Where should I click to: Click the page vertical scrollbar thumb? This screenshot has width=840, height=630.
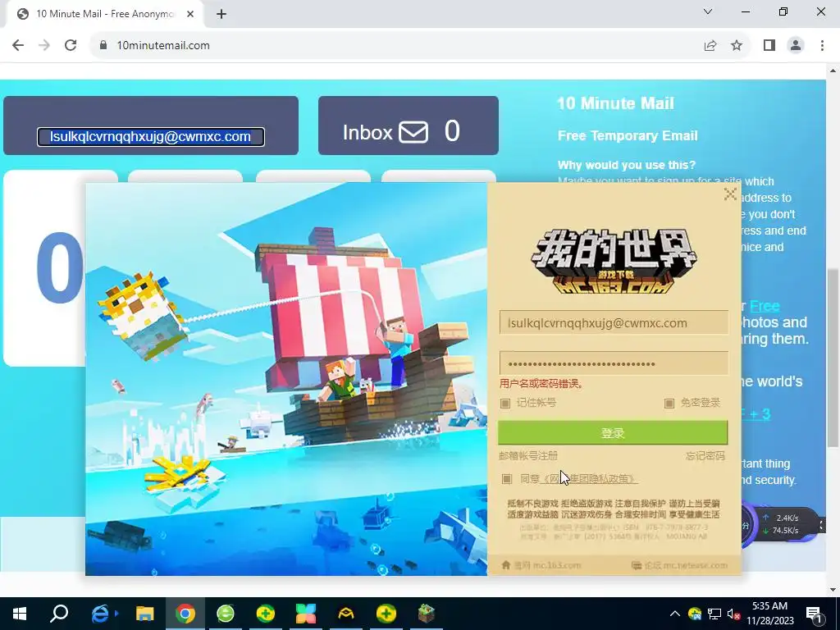tap(833, 356)
